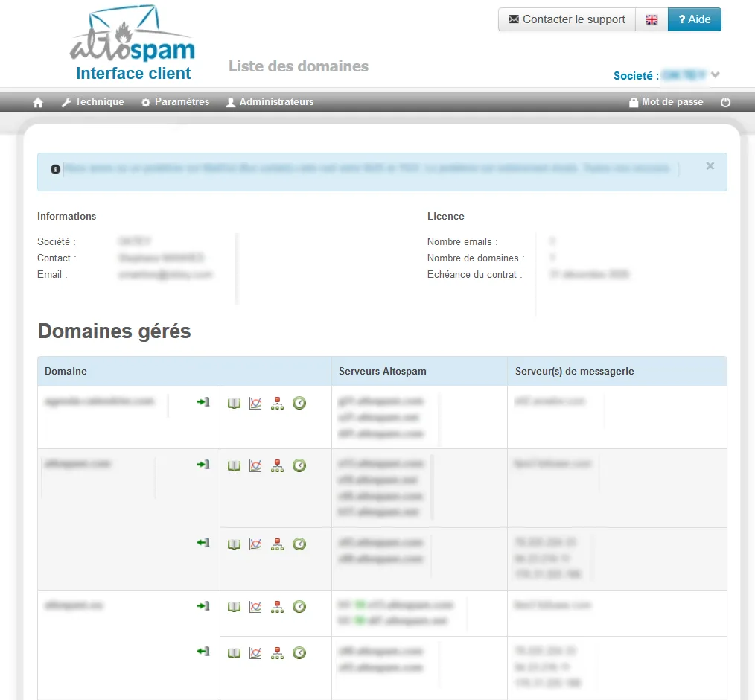Open the Paramètres menu

coord(175,102)
